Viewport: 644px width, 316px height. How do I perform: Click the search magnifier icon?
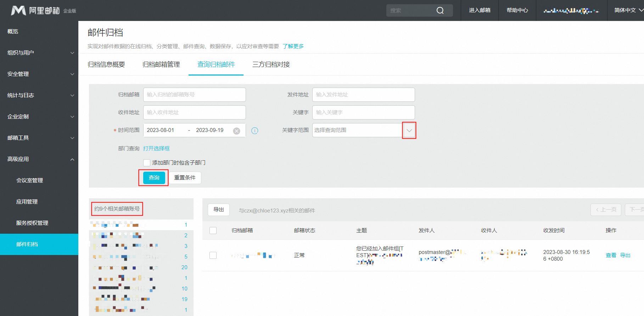[440, 11]
